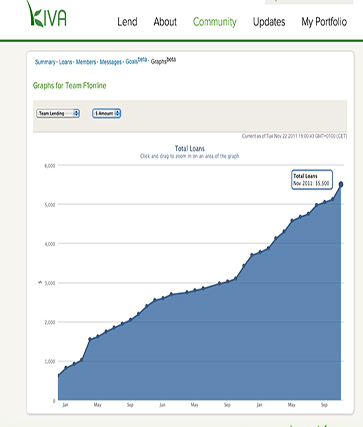Viewport: 363px width, 427px height.
Task: Click the Kiva leaf logo
Action: 46,15
